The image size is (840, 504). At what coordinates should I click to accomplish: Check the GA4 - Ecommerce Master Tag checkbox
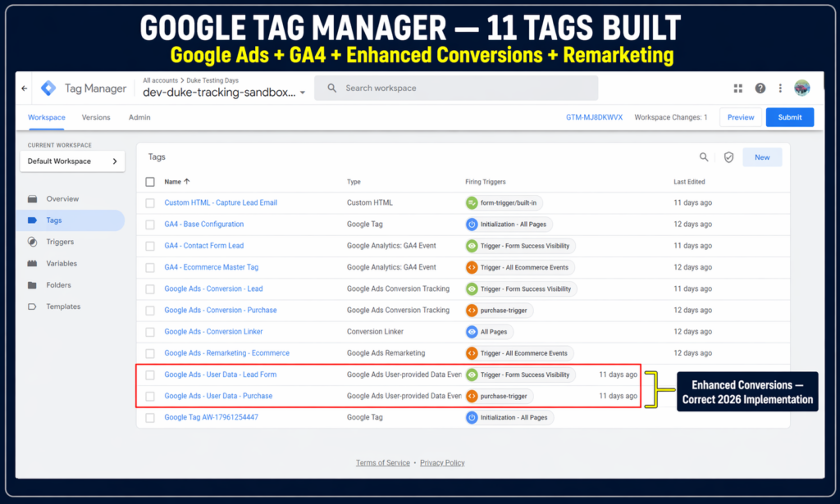click(x=150, y=267)
